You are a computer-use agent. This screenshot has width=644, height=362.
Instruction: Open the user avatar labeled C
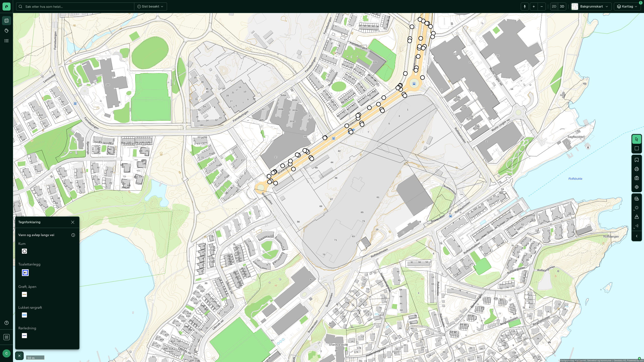click(x=7, y=353)
